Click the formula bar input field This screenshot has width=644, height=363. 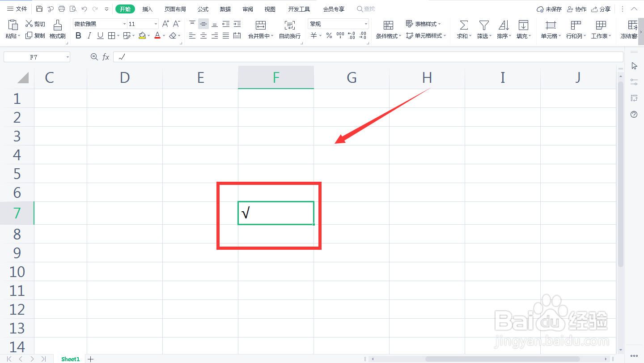coord(368,57)
